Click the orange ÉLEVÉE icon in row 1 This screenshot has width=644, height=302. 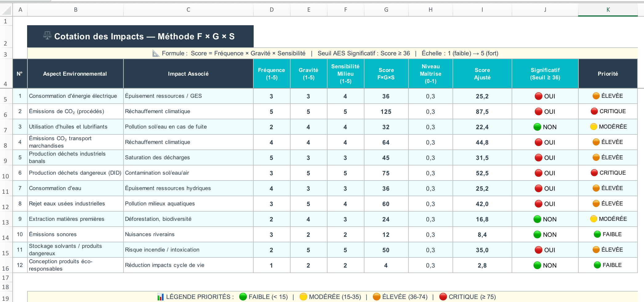tap(596, 96)
